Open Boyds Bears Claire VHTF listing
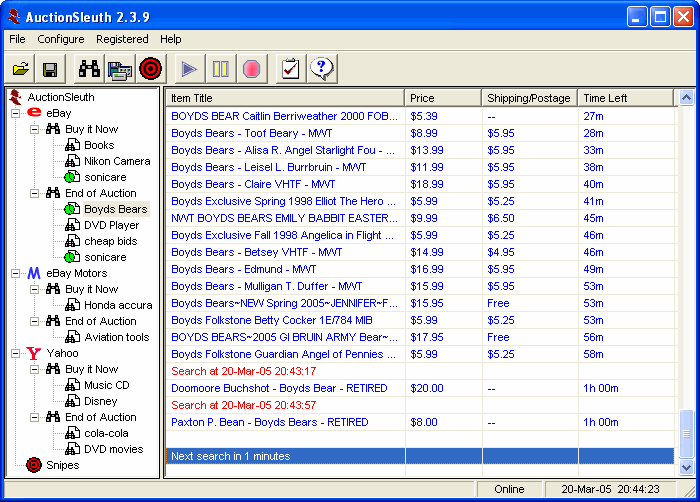 [253, 184]
